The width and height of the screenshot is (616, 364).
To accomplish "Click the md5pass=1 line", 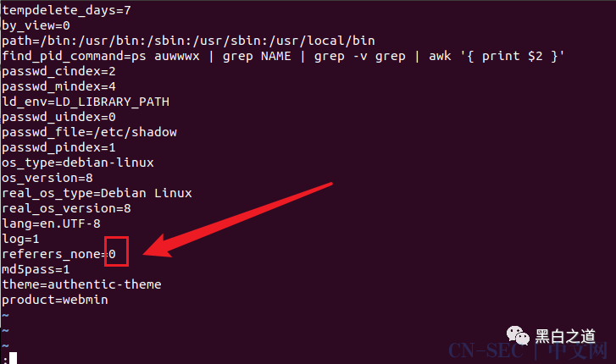I will coord(36,269).
